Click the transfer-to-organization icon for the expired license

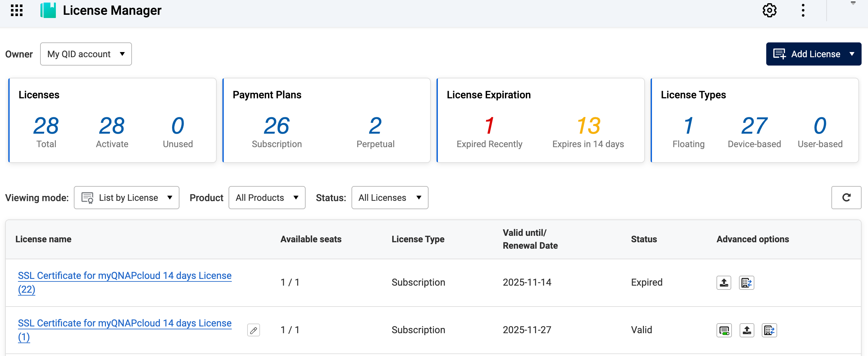click(x=746, y=282)
